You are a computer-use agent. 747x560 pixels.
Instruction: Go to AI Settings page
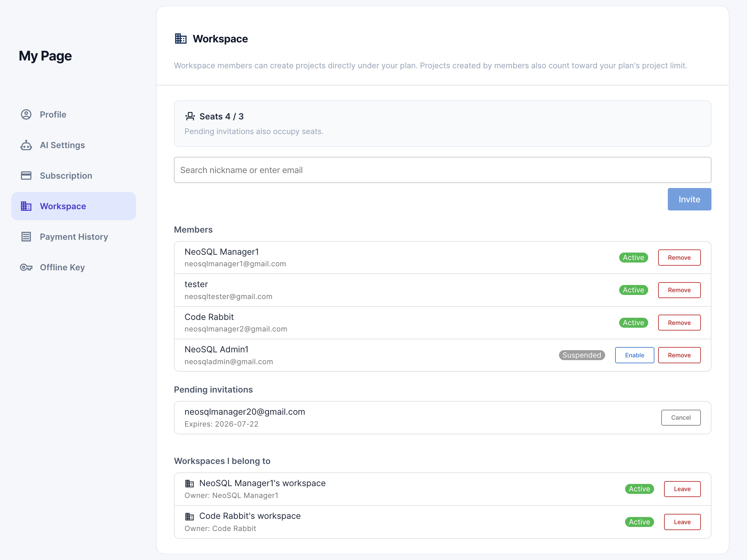74,145
